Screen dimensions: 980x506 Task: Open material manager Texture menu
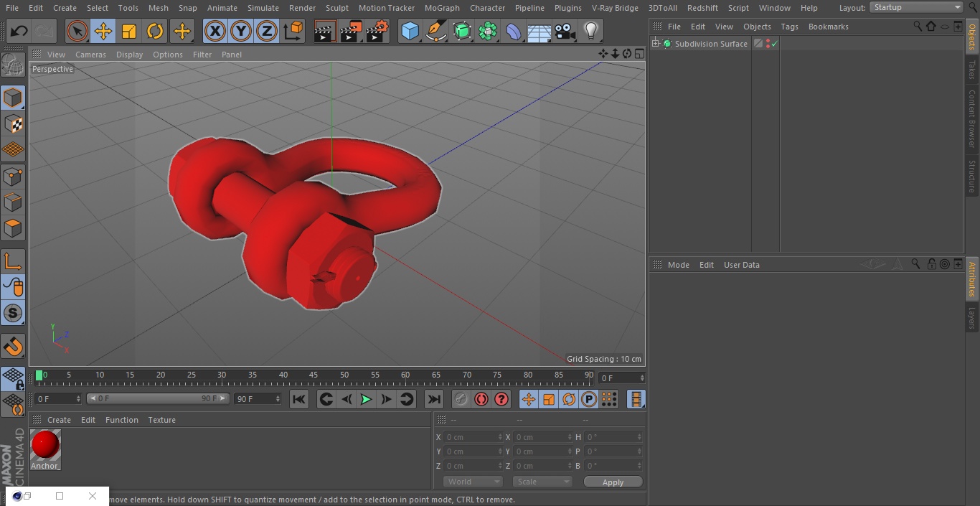(161, 420)
